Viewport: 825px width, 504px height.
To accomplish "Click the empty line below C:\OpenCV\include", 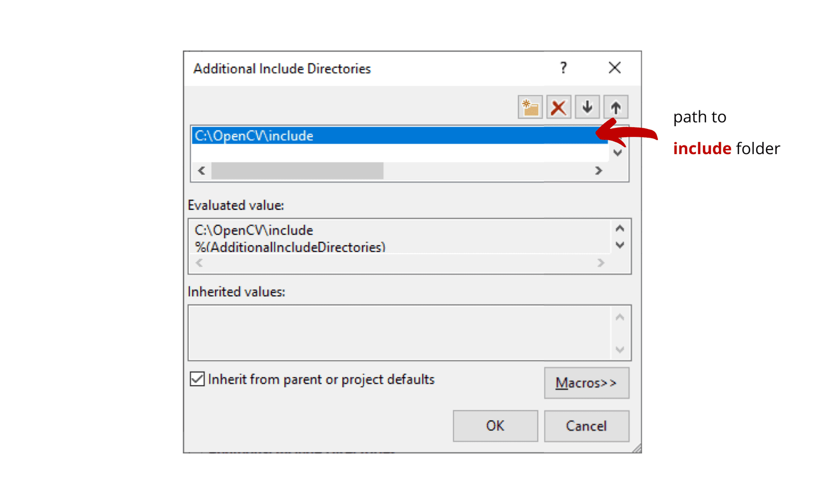I will tap(400, 153).
